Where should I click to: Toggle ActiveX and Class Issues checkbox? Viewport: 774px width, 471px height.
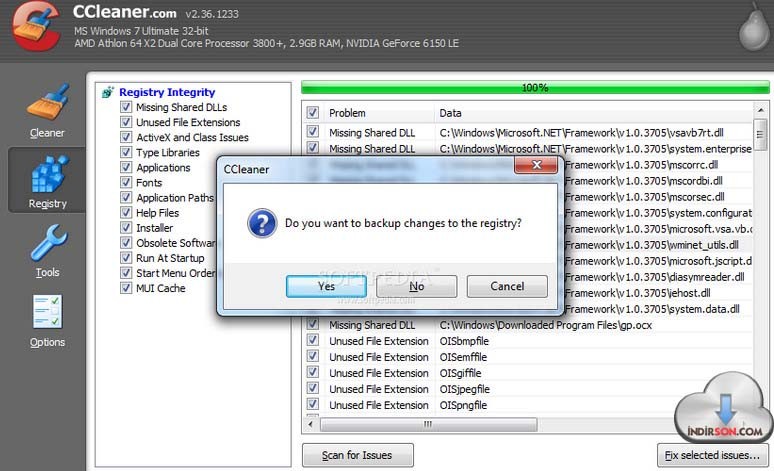126,137
